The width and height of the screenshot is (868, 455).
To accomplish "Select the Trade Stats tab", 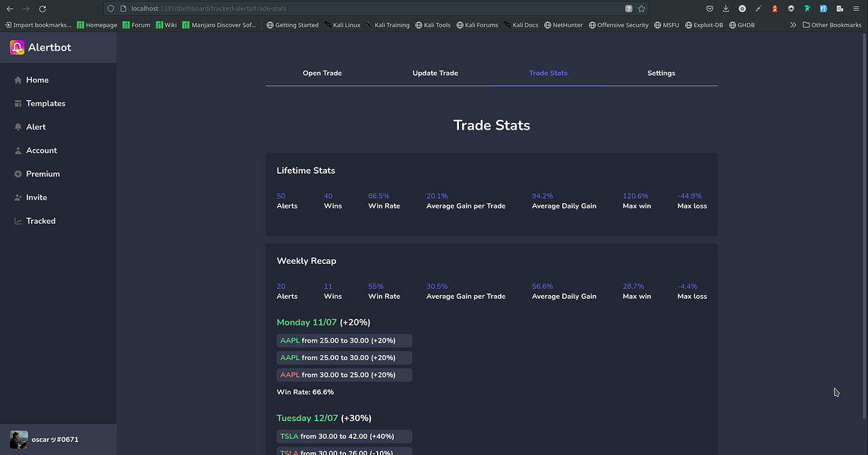I will coord(548,73).
